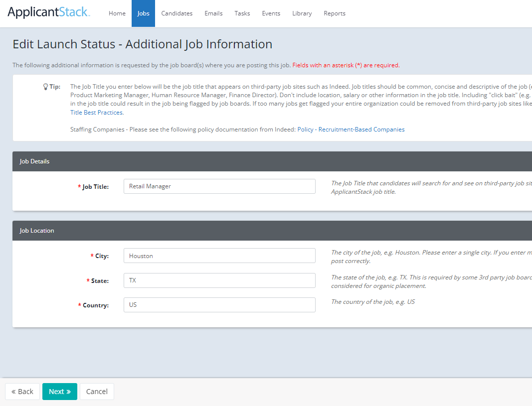The image size is (532, 406).
Task: Open the Home menu item
Action: pyautogui.click(x=117, y=13)
